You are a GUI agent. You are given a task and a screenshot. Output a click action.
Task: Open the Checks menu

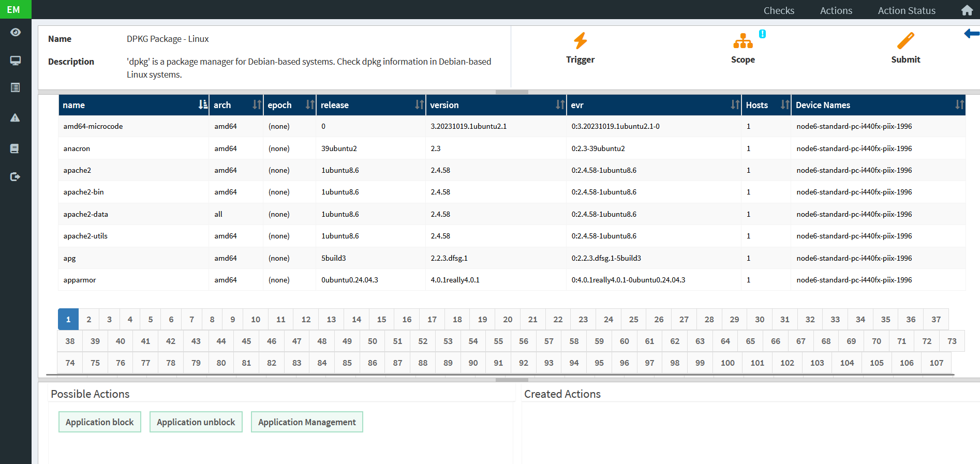click(x=779, y=10)
